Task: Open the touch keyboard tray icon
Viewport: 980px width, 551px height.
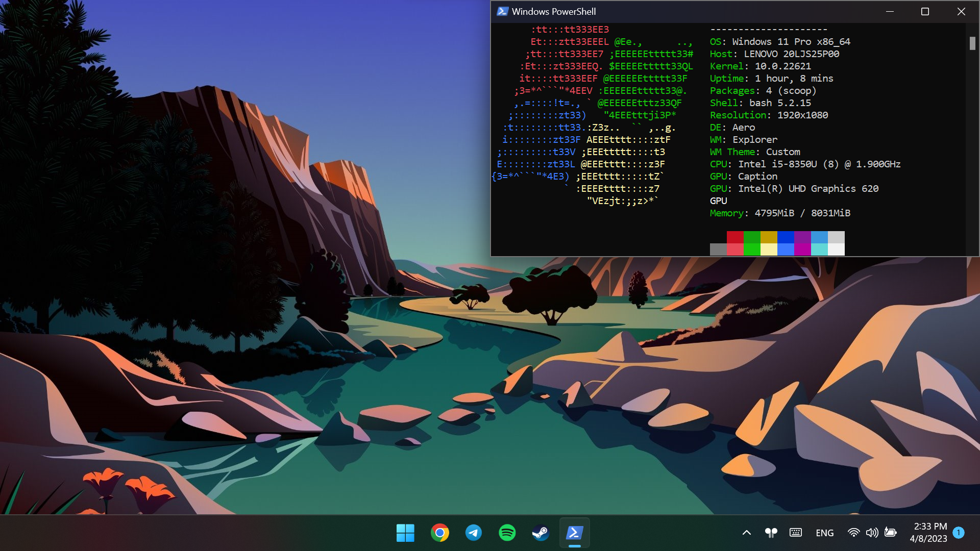Action: coord(795,533)
